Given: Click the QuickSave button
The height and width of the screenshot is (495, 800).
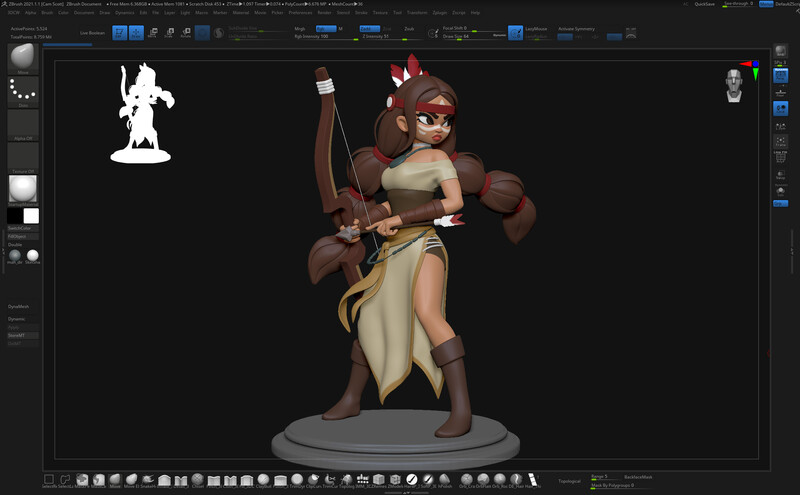Looking at the screenshot, I should (705, 4).
